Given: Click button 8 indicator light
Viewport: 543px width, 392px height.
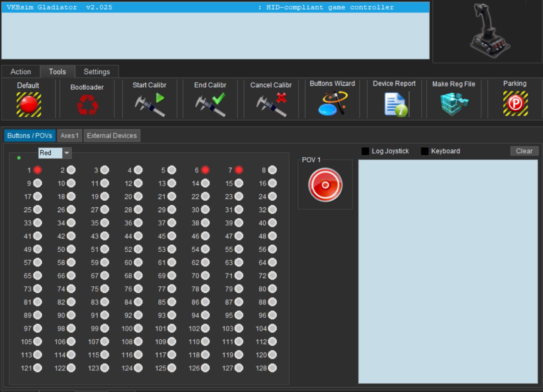Looking at the screenshot, I should pyautogui.click(x=272, y=170).
